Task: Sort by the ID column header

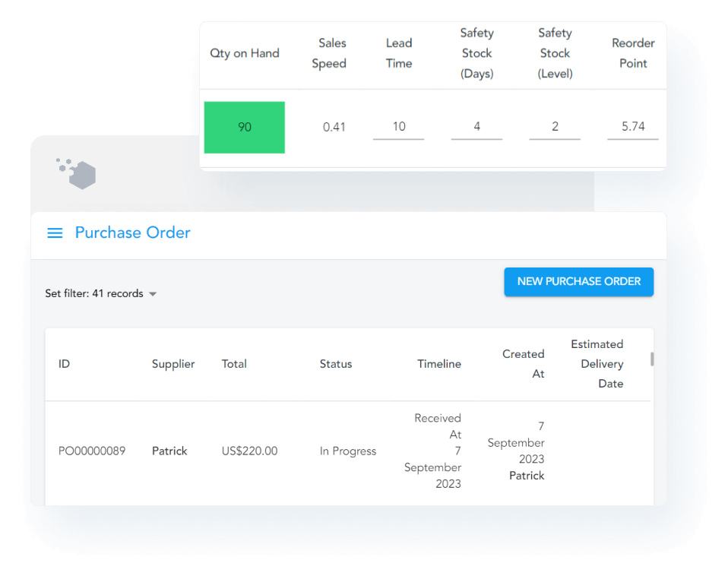Action: 64,364
